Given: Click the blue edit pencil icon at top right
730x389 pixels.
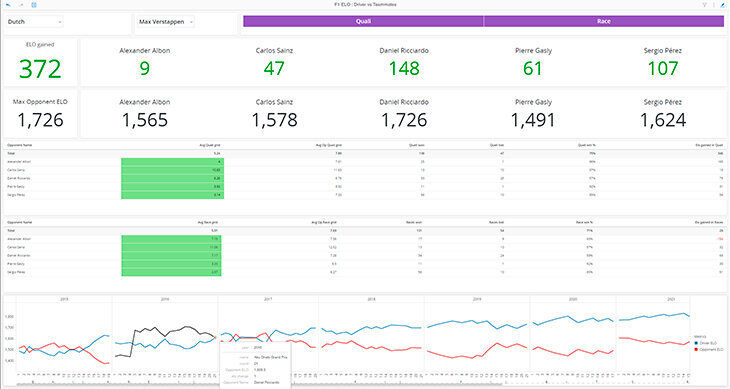Looking at the screenshot, I should click(723, 5).
